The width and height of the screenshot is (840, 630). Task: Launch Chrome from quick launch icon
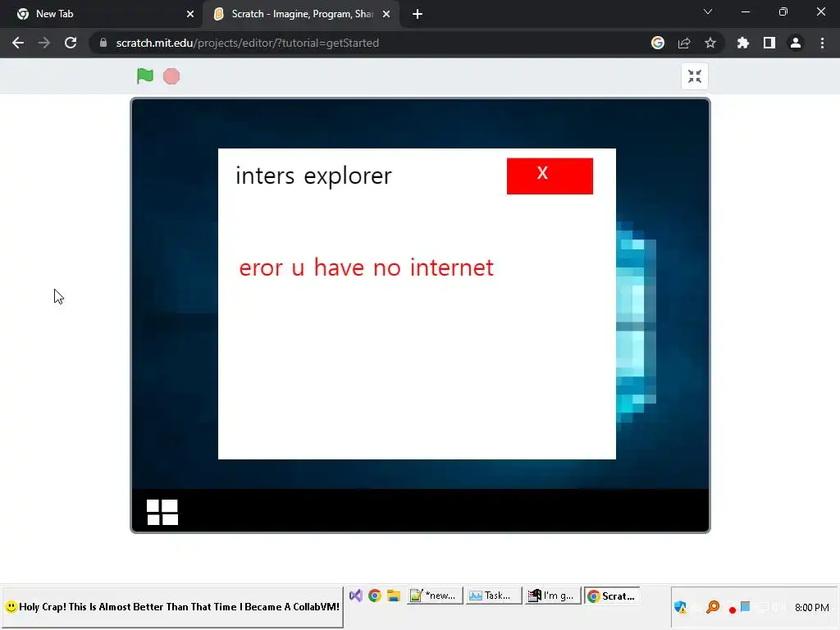tap(374, 596)
